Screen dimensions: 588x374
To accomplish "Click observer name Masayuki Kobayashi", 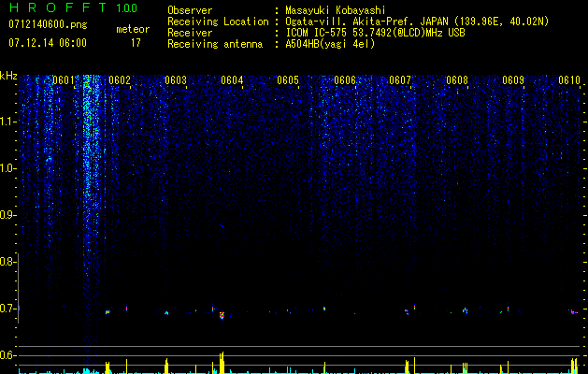I will [x=336, y=10].
